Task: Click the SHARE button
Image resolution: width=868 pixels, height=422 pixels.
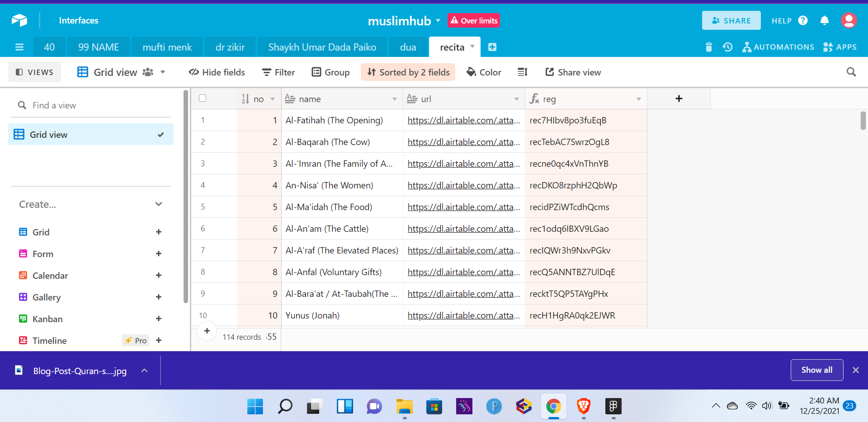Action: (731, 20)
